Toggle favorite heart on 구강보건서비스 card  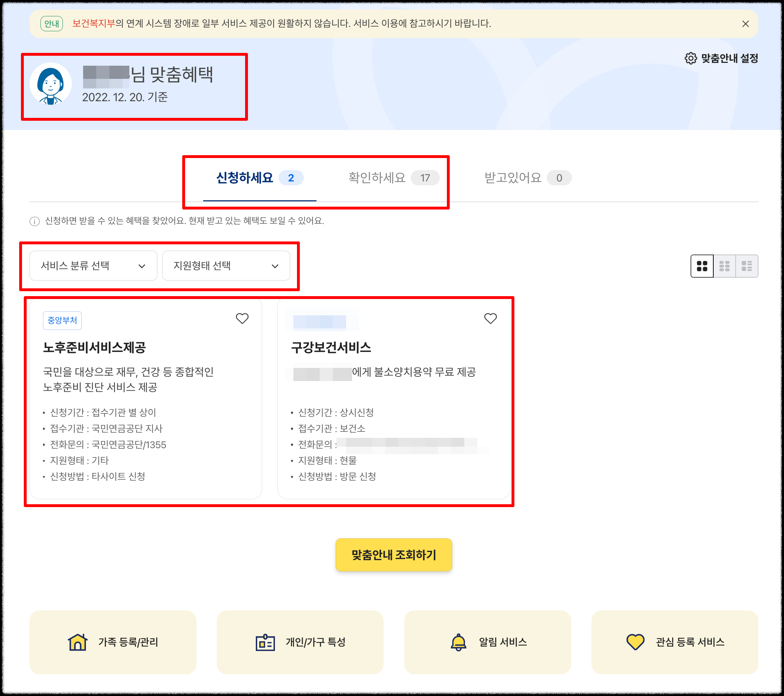(491, 319)
